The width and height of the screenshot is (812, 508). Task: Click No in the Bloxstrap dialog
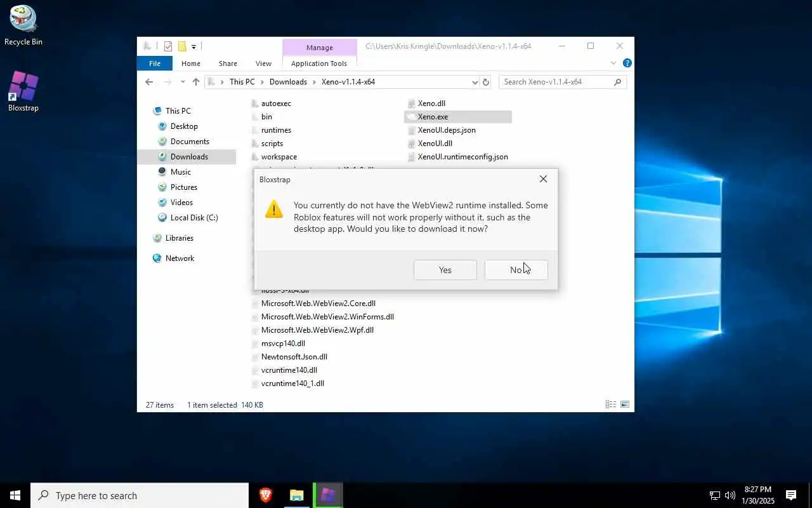pyautogui.click(x=516, y=270)
